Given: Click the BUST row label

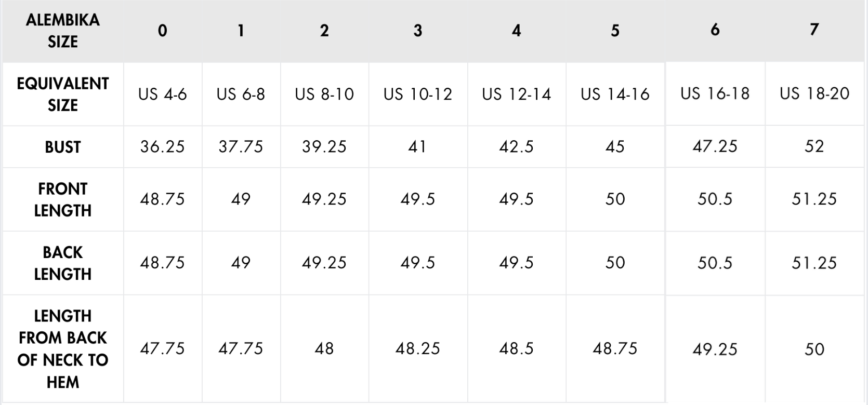Looking at the screenshot, I should [x=63, y=147].
